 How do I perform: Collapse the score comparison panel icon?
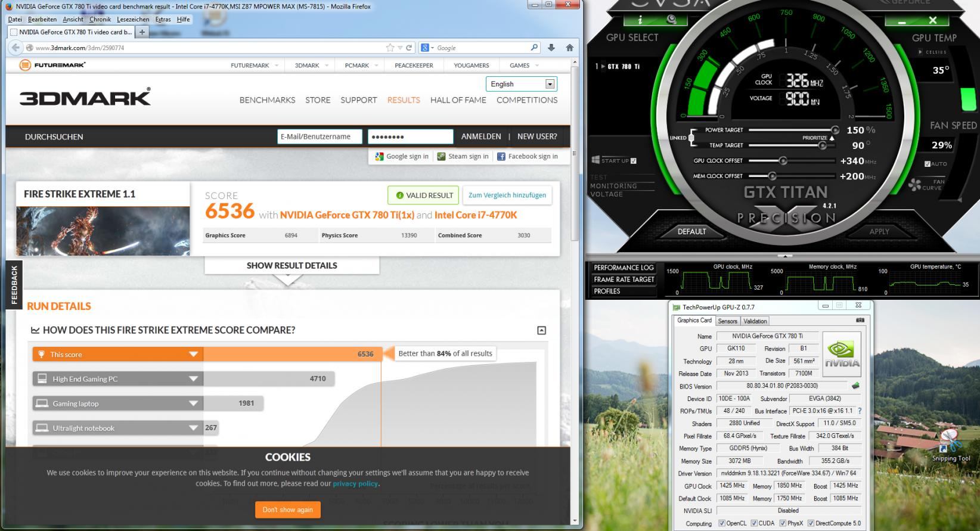click(x=541, y=330)
